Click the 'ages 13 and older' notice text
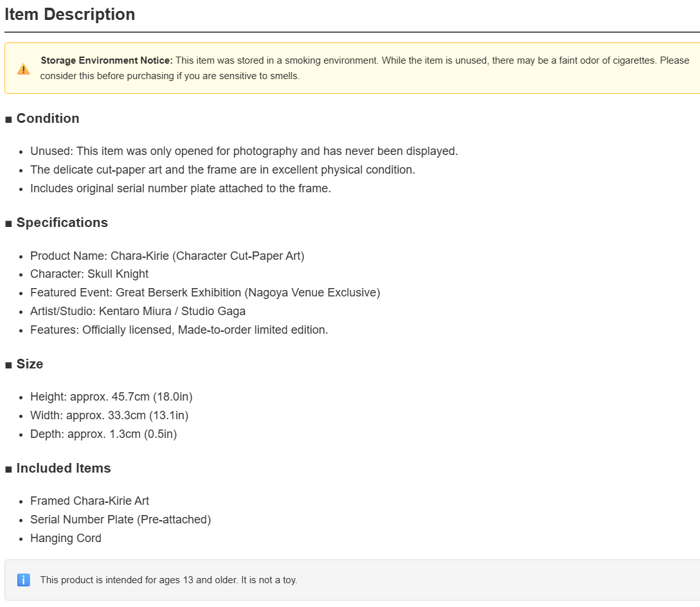 tap(169, 580)
